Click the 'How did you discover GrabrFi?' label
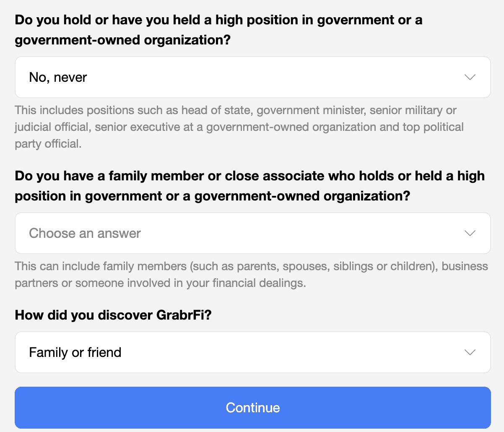Screen dimensions: 504x432 pos(113,315)
